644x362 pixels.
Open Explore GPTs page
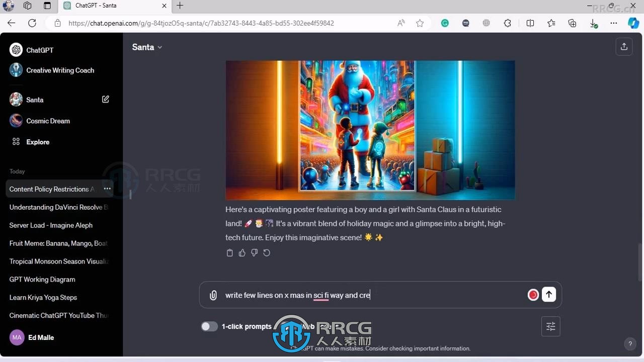(61, 142)
